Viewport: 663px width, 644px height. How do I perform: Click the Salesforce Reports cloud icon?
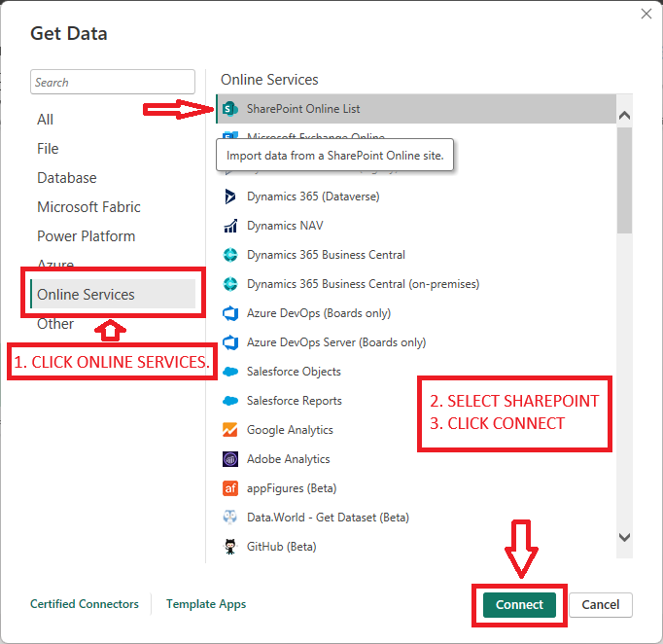(230, 401)
